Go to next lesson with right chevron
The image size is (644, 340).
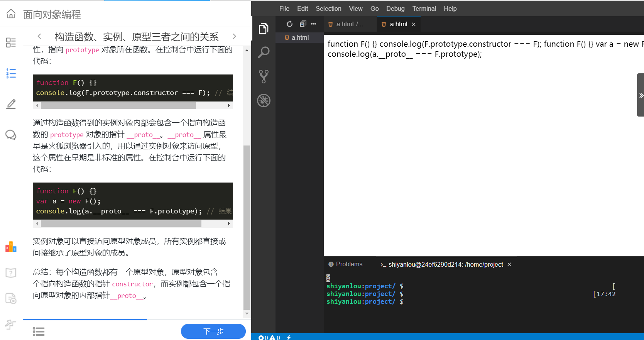tap(234, 36)
